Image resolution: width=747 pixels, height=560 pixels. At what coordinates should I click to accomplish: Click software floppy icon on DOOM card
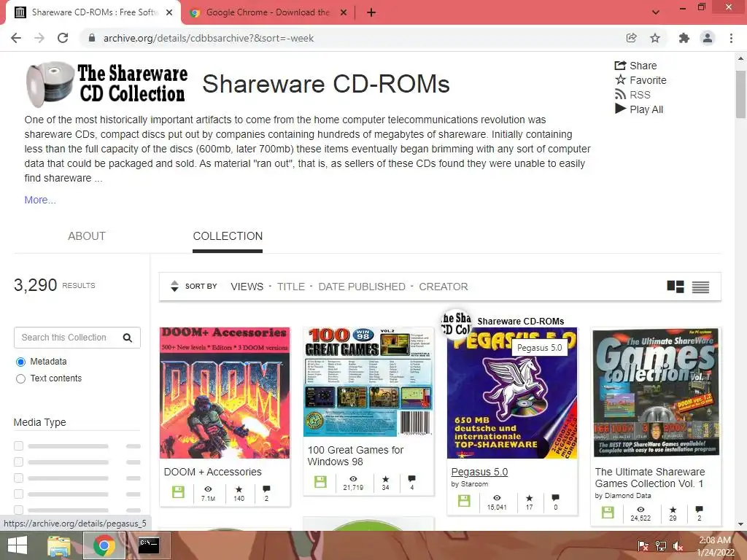[x=178, y=492]
